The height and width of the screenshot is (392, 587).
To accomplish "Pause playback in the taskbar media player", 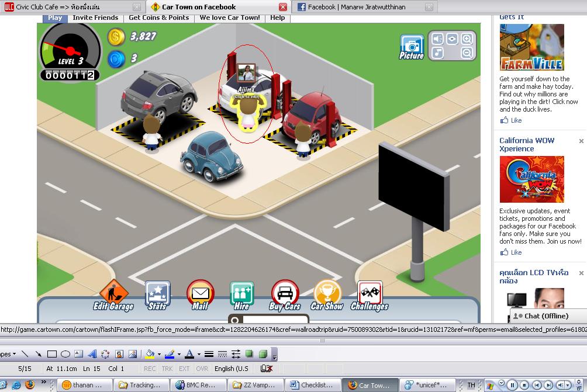I will 513,385.
